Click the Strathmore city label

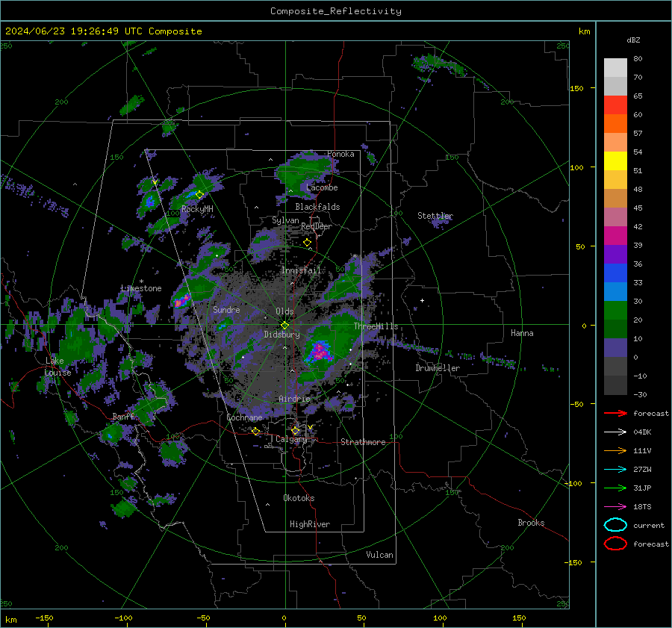click(363, 442)
